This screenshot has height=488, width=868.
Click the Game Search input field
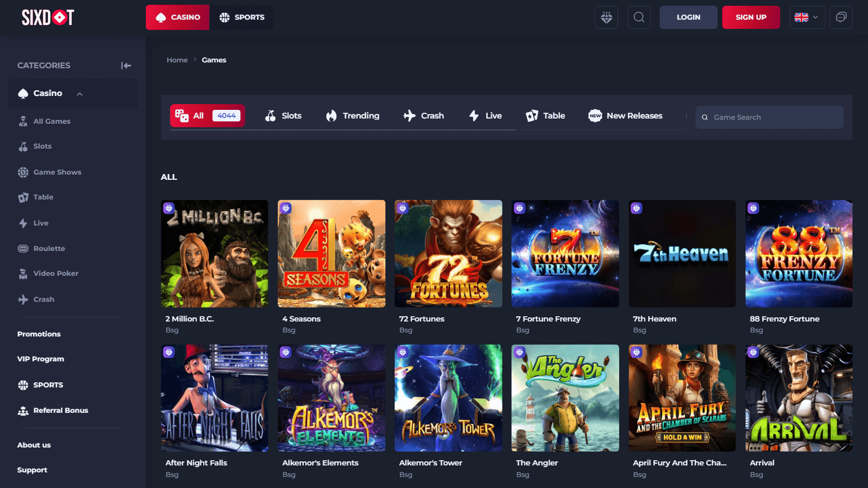pyautogui.click(x=770, y=117)
